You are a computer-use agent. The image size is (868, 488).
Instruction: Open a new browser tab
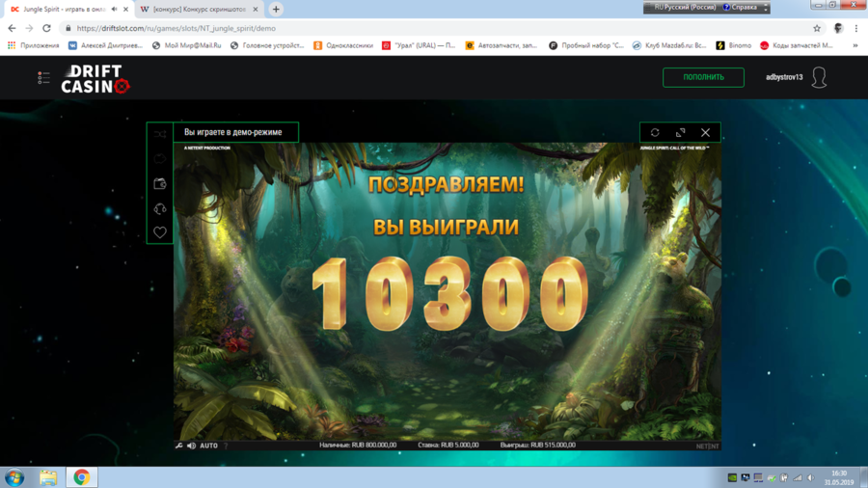coord(276,10)
